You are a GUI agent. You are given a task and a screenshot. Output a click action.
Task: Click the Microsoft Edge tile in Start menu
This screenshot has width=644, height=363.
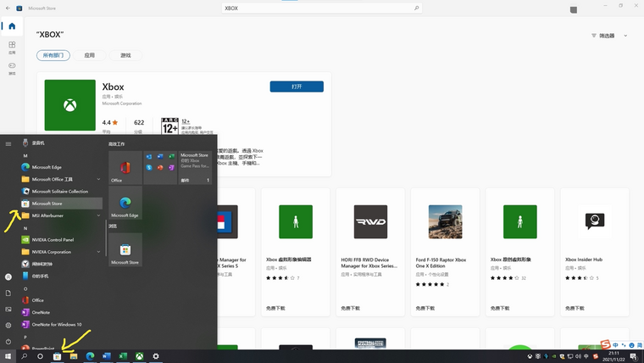[125, 202]
